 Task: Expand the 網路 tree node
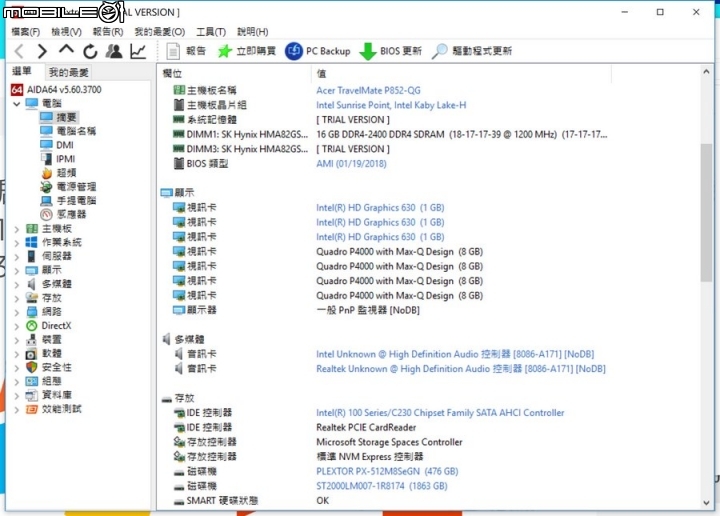17,312
